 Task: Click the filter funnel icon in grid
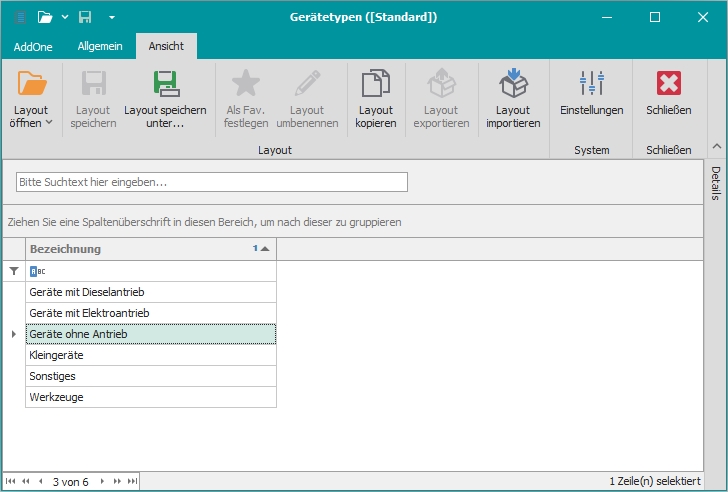tap(13, 271)
